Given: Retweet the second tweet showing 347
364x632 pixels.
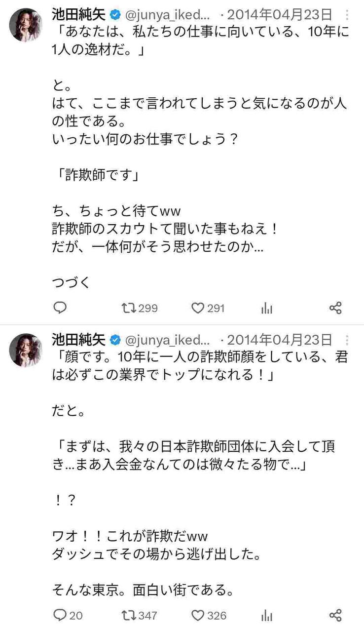Looking at the screenshot, I should 129,615.
